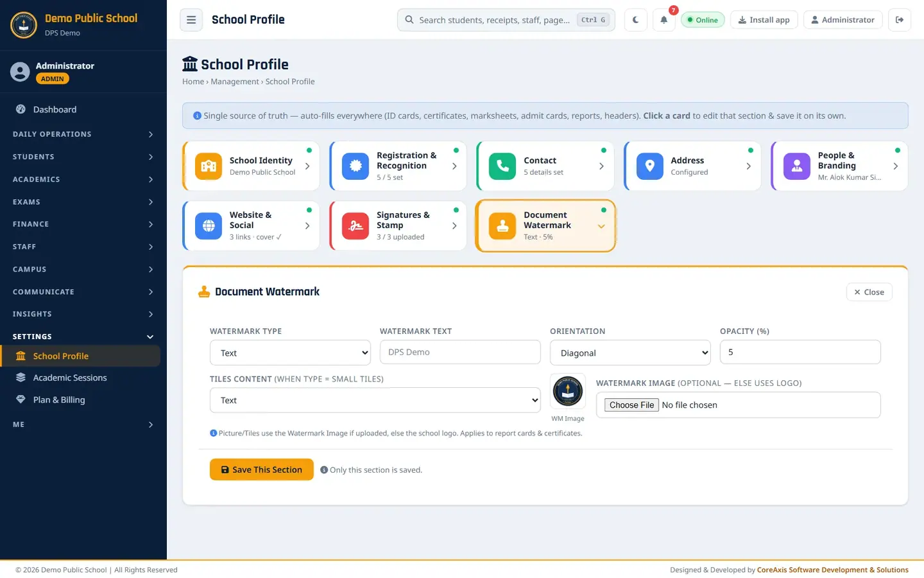The height and width of the screenshot is (578, 924).
Task: Switch to dark mode moon icon
Action: (x=636, y=20)
